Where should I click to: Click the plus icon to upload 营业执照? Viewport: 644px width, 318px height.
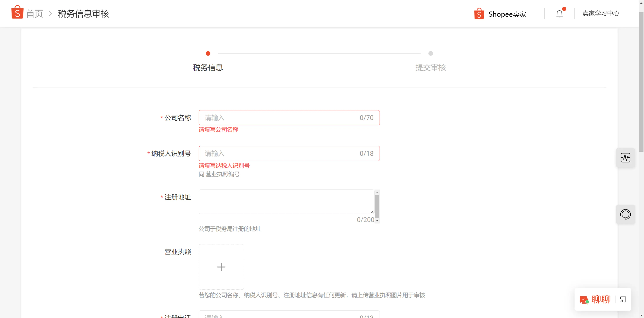[221, 267]
